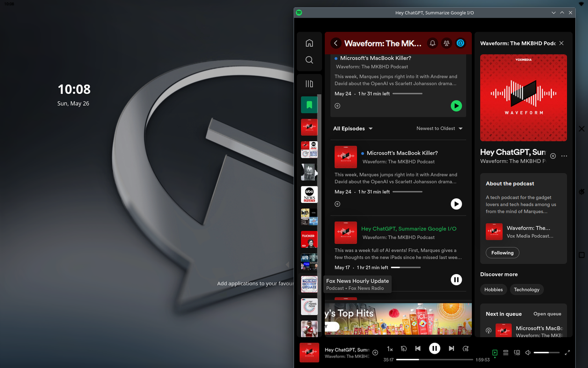Viewport: 588px width, 368px height.
Task: Open Your Episodes saved bookmark tile
Action: pos(309,105)
